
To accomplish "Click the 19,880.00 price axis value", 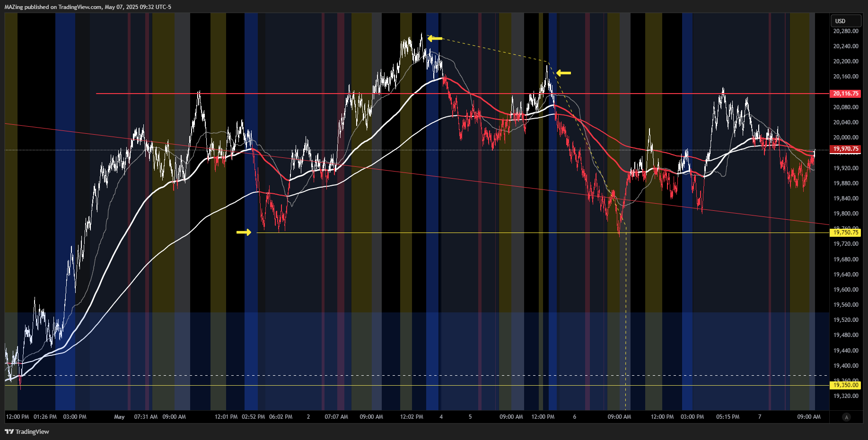I will pyautogui.click(x=846, y=183).
